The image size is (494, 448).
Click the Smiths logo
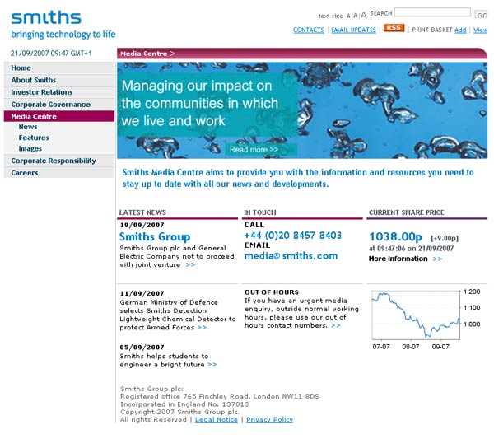46,17
